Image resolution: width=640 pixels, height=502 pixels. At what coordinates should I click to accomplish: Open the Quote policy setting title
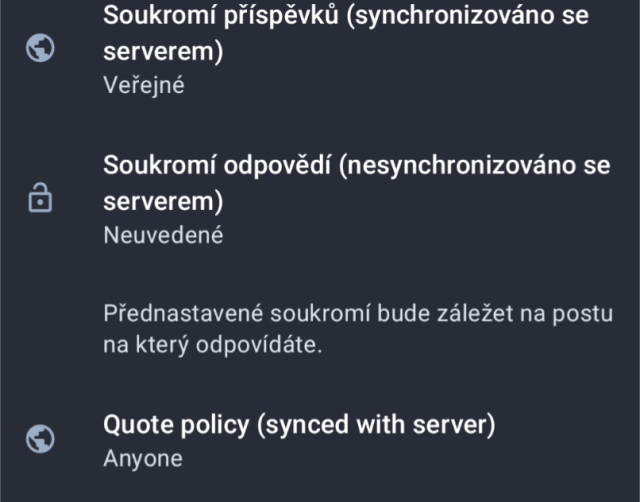coord(299,424)
